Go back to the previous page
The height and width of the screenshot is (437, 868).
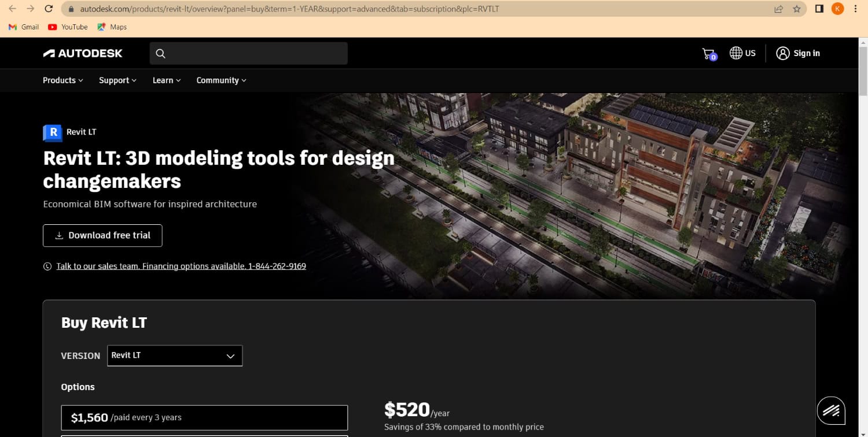[x=13, y=9]
